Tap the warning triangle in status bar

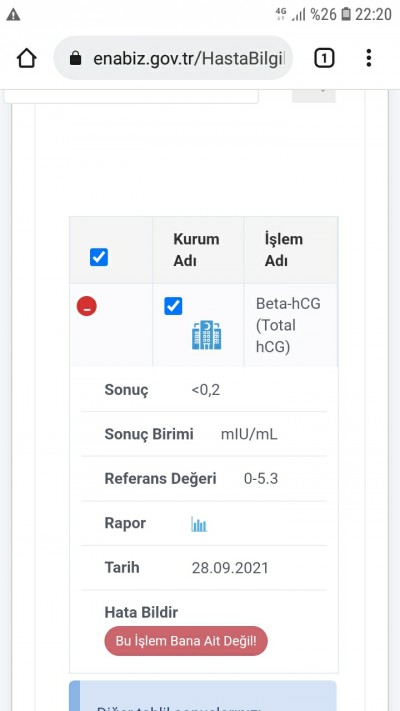pos(13,15)
